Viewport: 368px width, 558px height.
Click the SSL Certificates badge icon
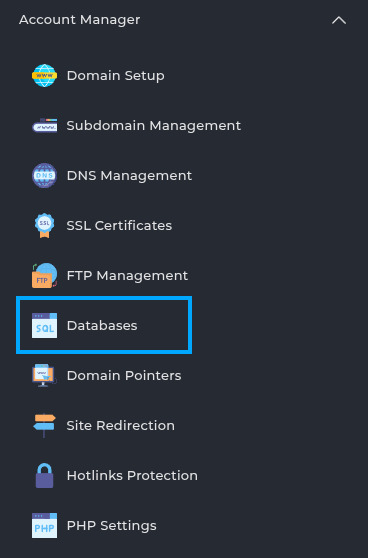pyautogui.click(x=44, y=226)
